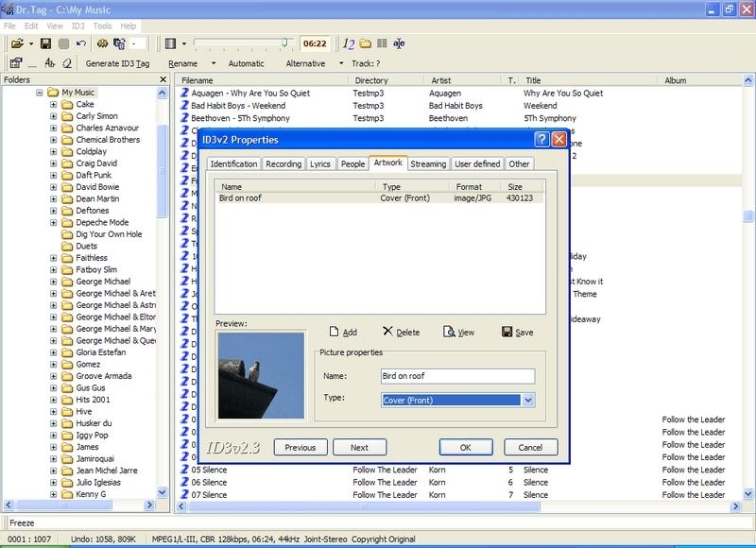
Task: Open the dropdown arrow next to the columns icon
Action: point(184,43)
